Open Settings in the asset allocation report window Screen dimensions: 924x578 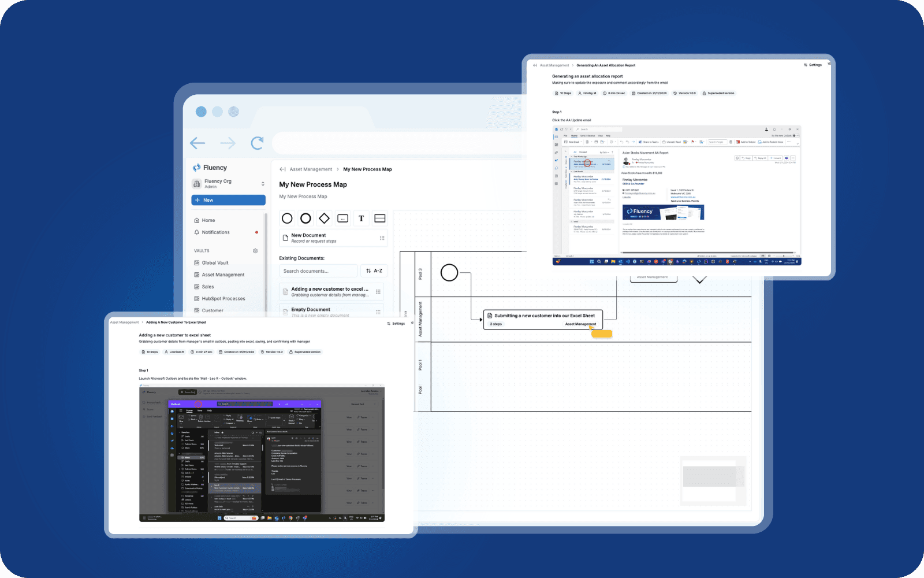click(813, 65)
